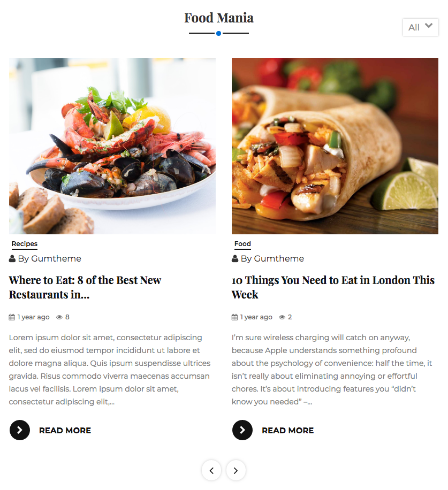
Task: Click the blue dot under Food Mania heading
Action: coord(219,33)
